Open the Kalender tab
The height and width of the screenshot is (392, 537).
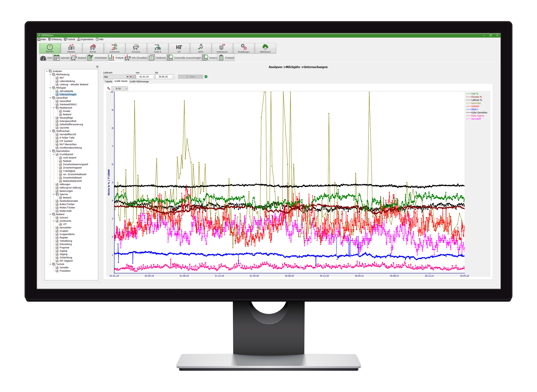[62, 58]
